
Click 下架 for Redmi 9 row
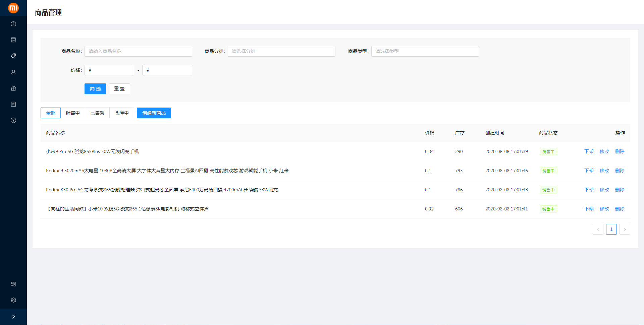pyautogui.click(x=589, y=171)
